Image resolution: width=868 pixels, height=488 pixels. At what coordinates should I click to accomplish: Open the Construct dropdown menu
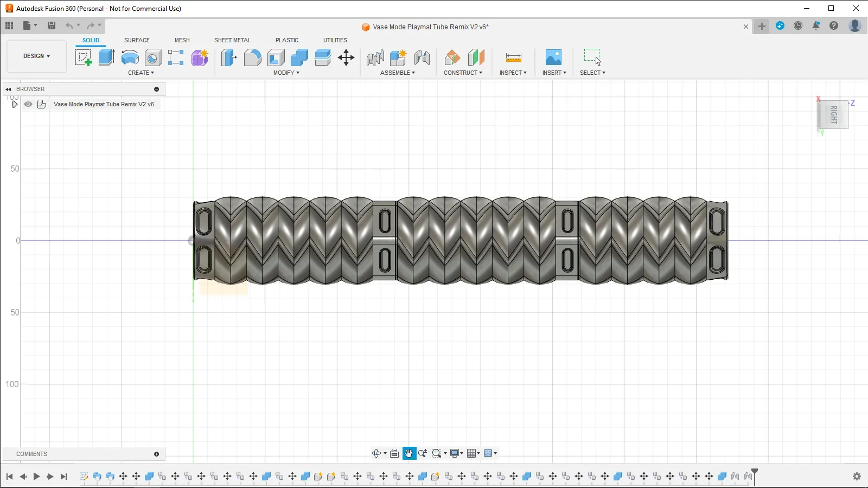463,73
